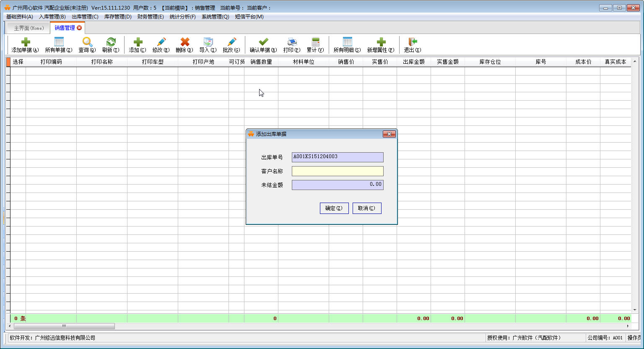Open 所有单据 list icon in toolbar

coord(59,42)
